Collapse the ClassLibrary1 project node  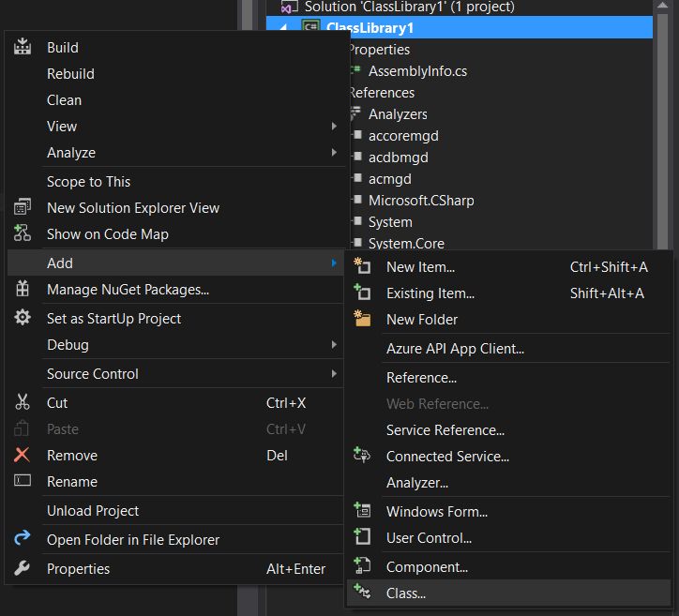pyautogui.click(x=283, y=28)
